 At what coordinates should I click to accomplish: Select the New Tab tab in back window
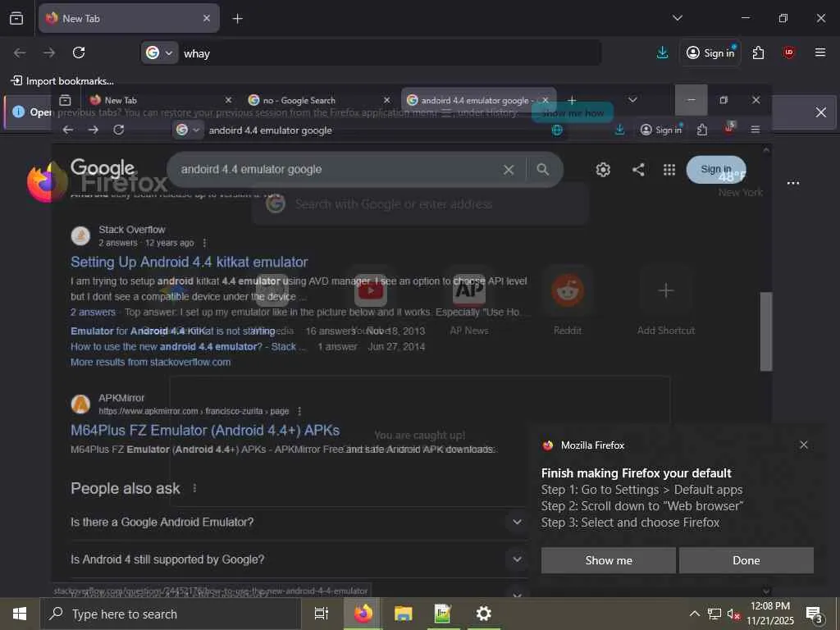click(129, 19)
